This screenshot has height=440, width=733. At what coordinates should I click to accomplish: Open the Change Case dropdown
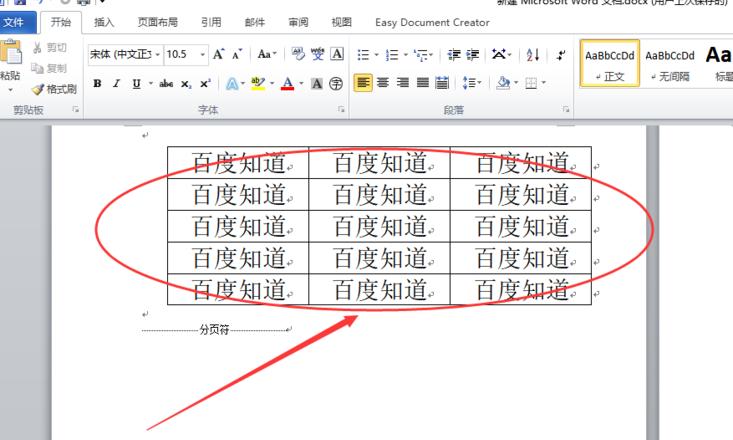click(x=267, y=54)
